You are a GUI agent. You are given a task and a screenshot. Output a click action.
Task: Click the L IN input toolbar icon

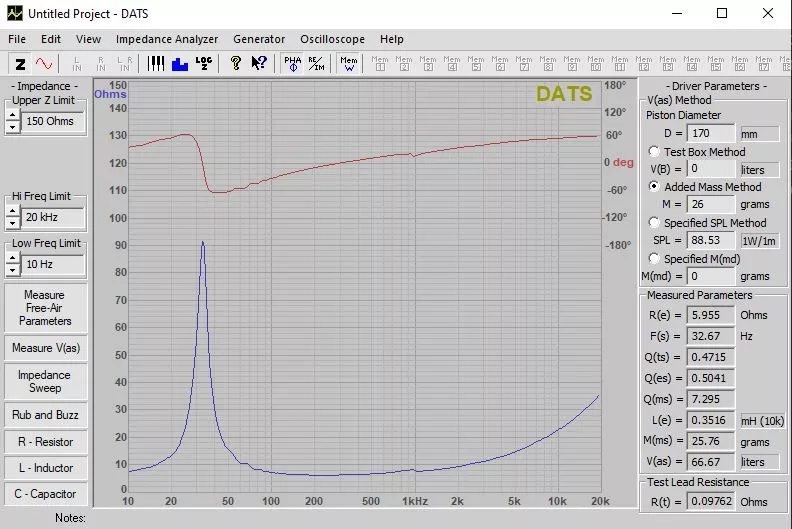pyautogui.click(x=77, y=64)
